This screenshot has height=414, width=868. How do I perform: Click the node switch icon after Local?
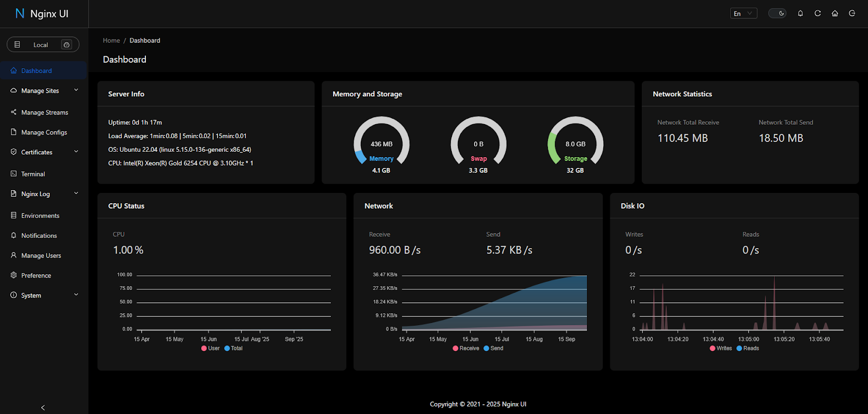tap(67, 44)
